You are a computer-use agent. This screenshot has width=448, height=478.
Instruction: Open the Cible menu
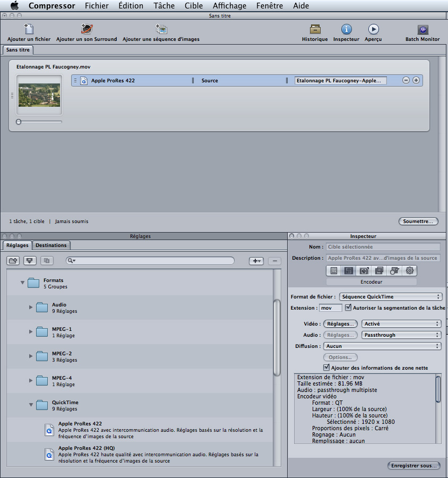pyautogui.click(x=193, y=6)
